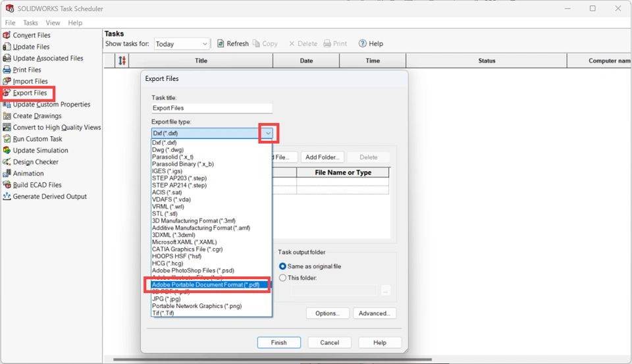
Task: Choose IGES (*.igs) from the list
Action: [167, 171]
